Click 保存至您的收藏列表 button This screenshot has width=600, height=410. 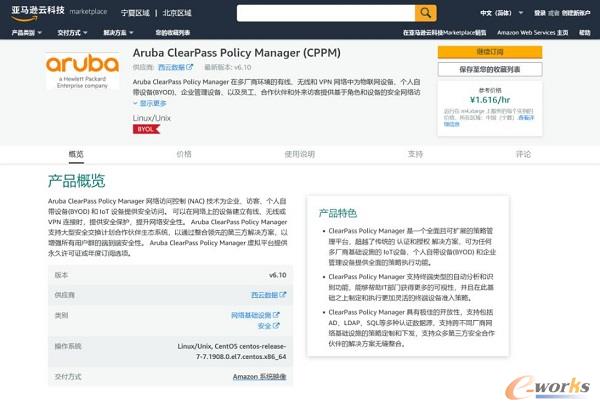click(x=490, y=70)
